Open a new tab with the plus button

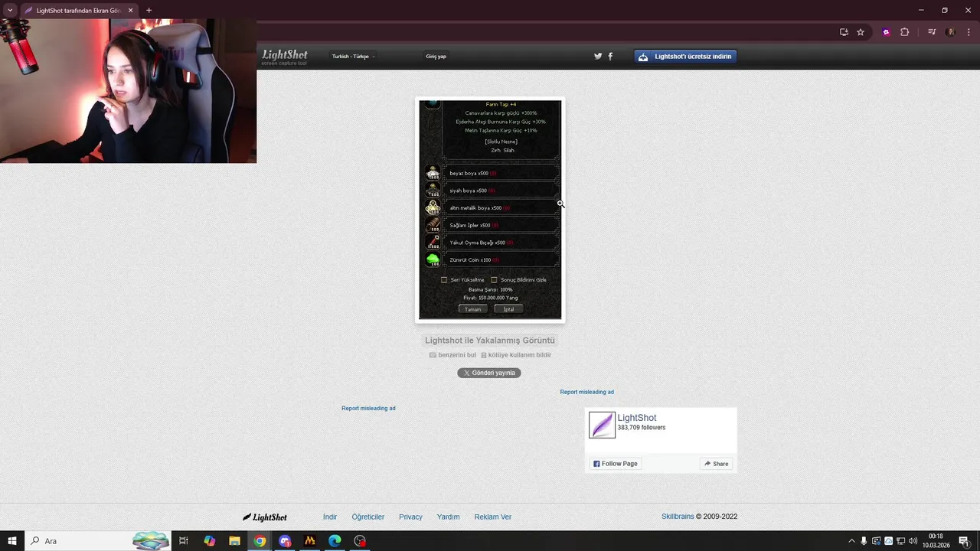[149, 10]
